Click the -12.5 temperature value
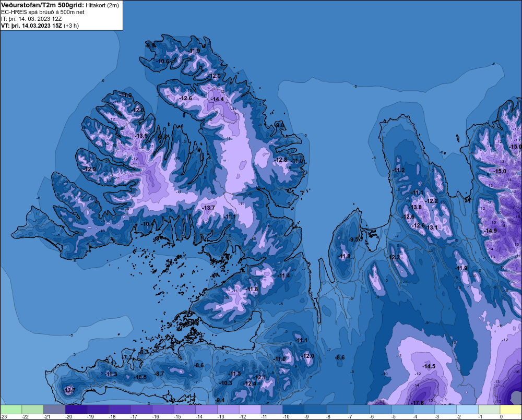522x420 pixels. (x=215, y=76)
